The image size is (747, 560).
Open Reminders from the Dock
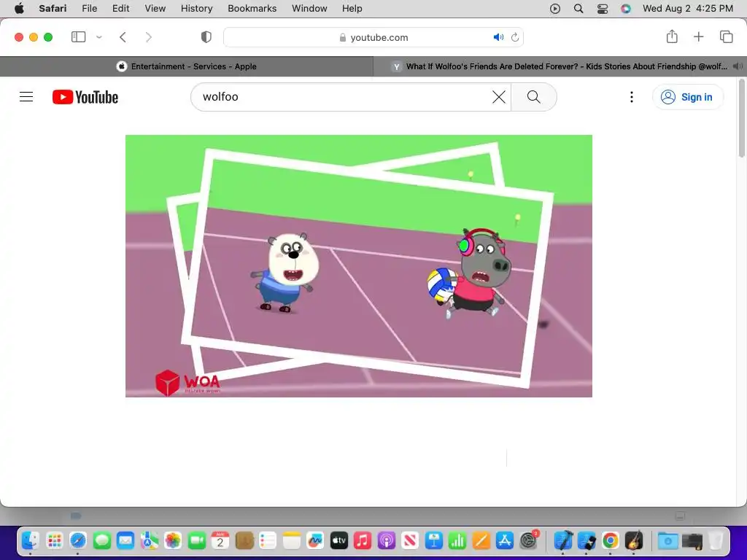268,541
